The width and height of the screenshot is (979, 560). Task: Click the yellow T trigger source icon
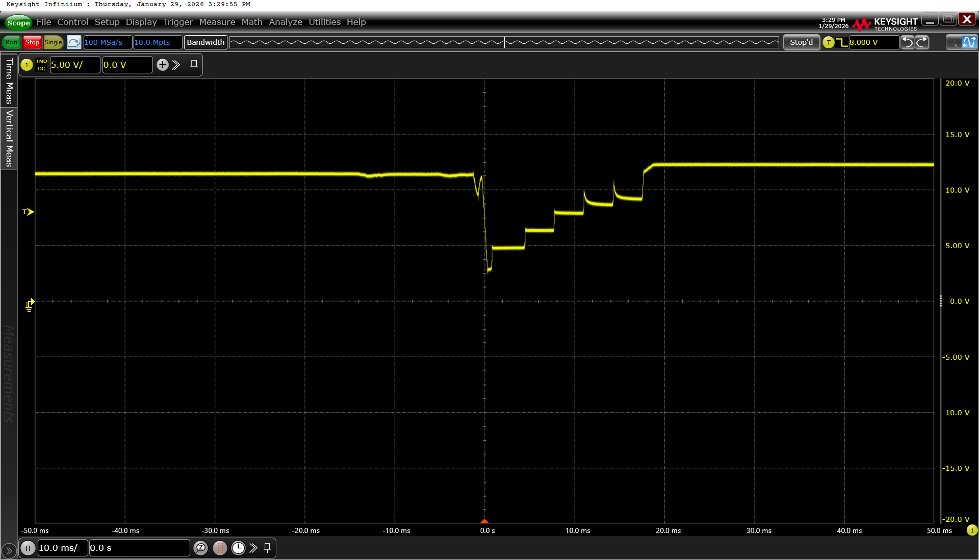coord(829,42)
